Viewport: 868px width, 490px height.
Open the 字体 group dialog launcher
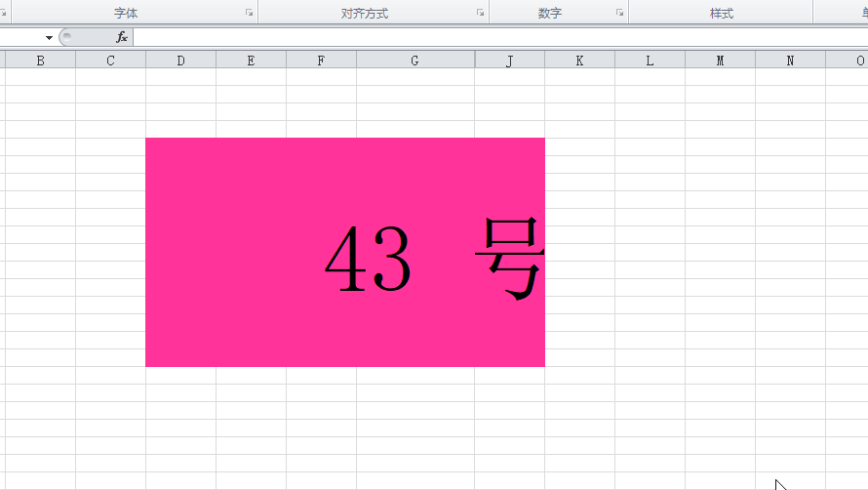[250, 14]
